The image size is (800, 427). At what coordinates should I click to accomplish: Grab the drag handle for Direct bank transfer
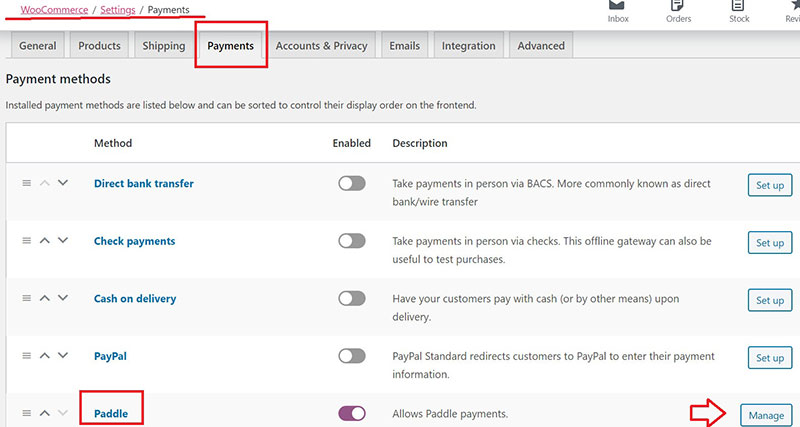27,183
